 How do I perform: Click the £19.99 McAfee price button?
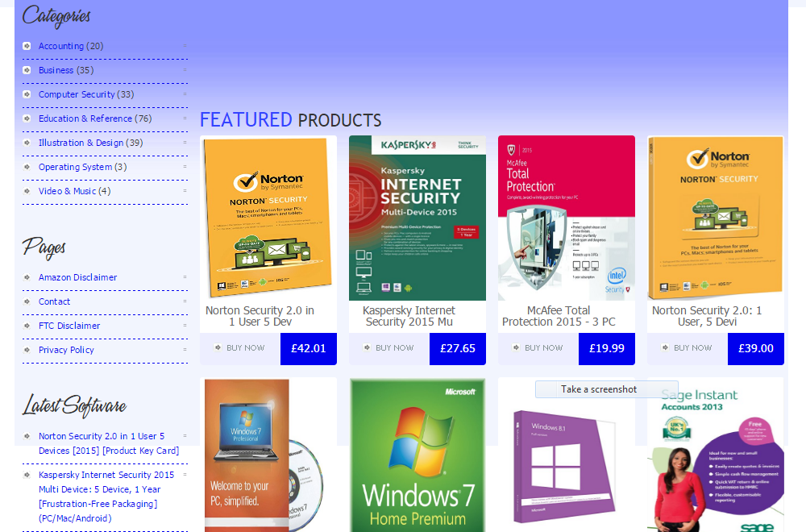606,349
